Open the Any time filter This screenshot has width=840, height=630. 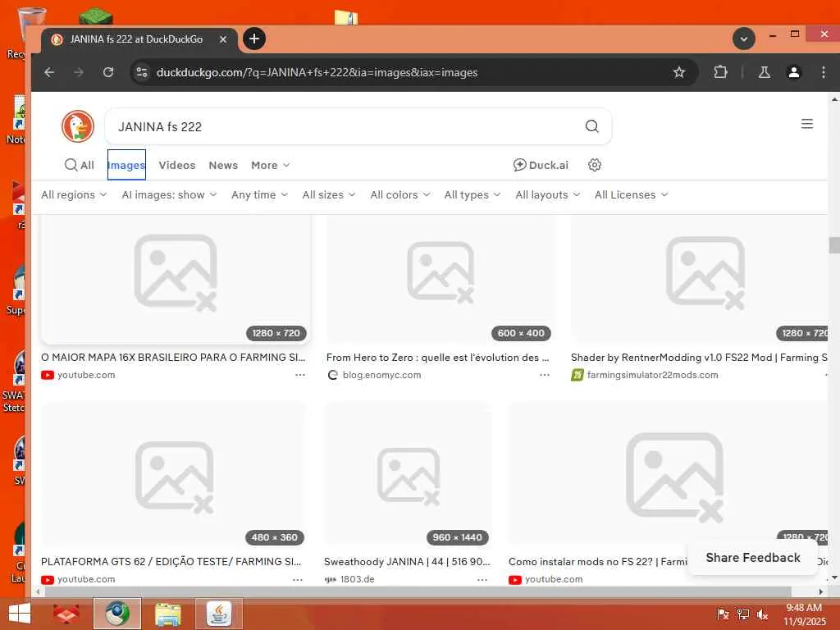click(260, 194)
